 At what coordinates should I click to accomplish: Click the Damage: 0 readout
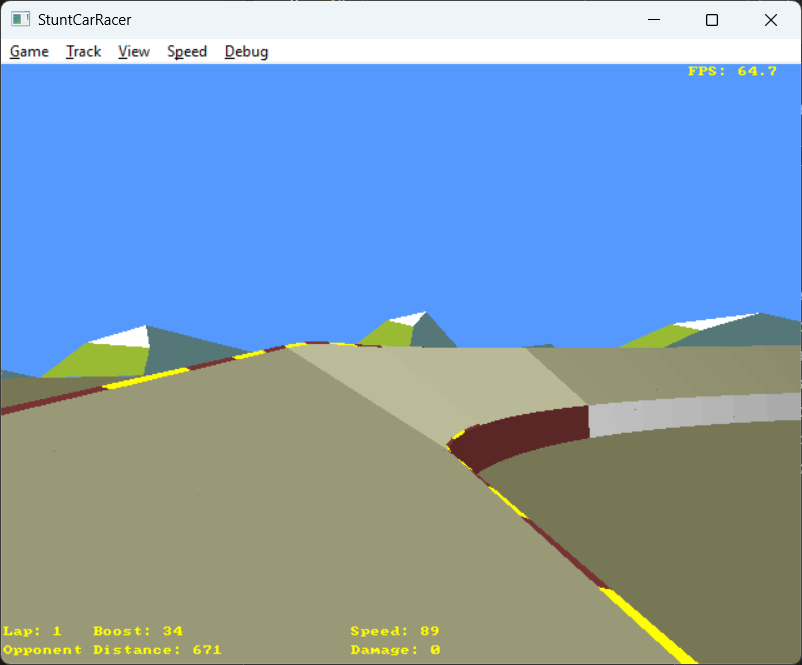tap(395, 650)
